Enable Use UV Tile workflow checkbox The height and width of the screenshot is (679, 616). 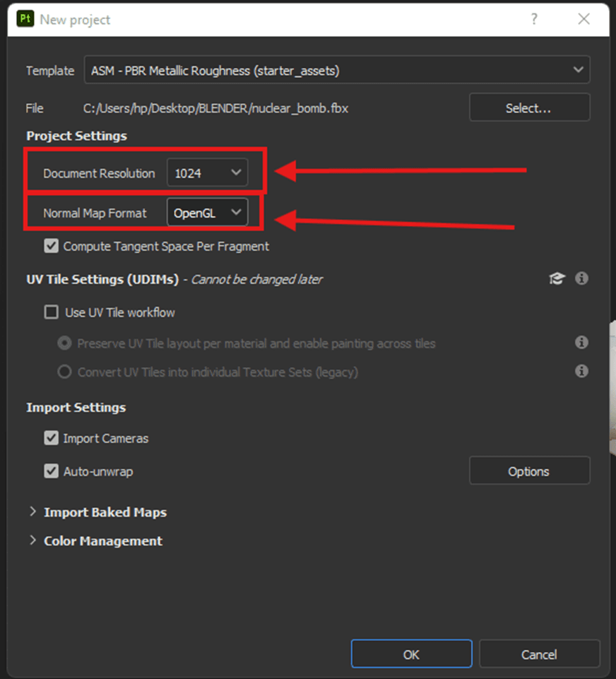coord(52,312)
